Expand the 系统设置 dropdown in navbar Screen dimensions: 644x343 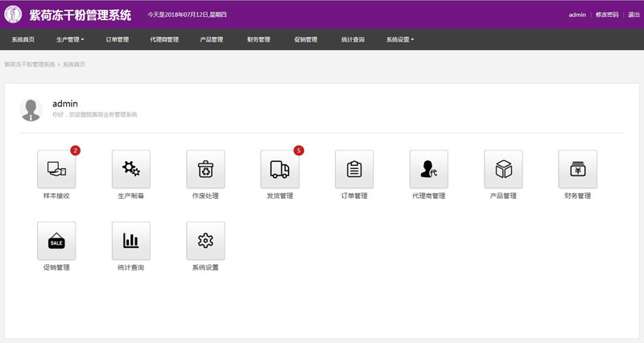(399, 39)
